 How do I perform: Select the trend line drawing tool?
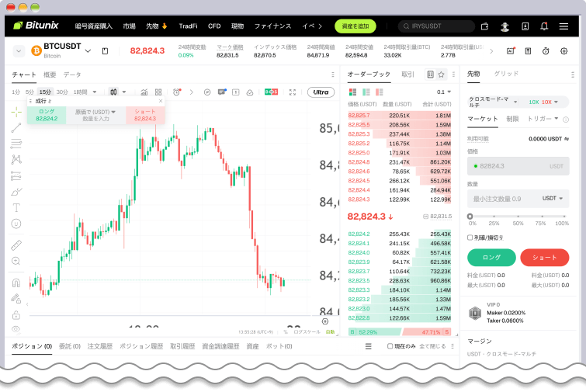(16, 128)
